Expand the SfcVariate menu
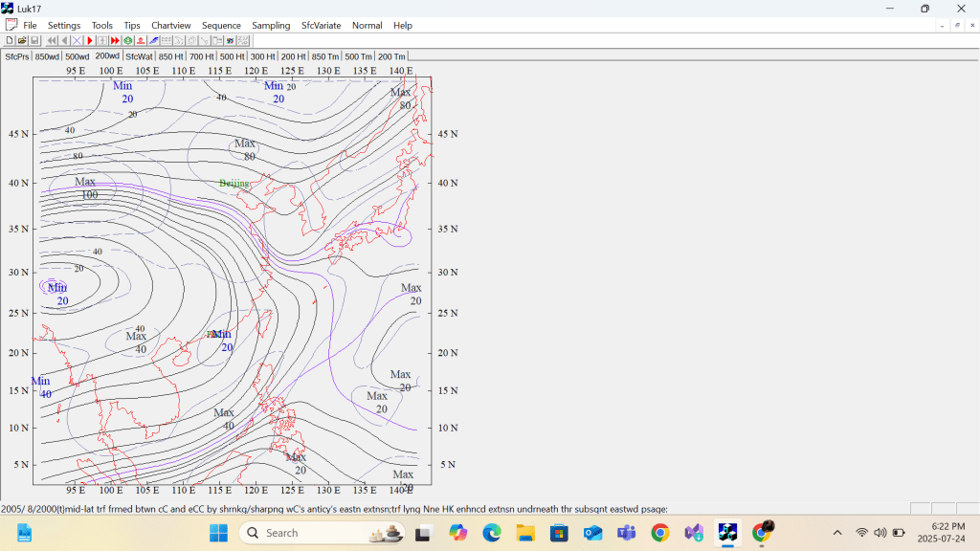This screenshot has width=980, height=551. click(x=321, y=25)
